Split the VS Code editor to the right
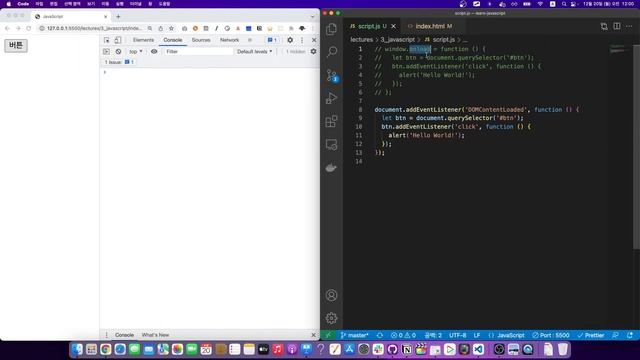Image resolution: width=640 pixels, height=360 pixels. click(x=617, y=26)
